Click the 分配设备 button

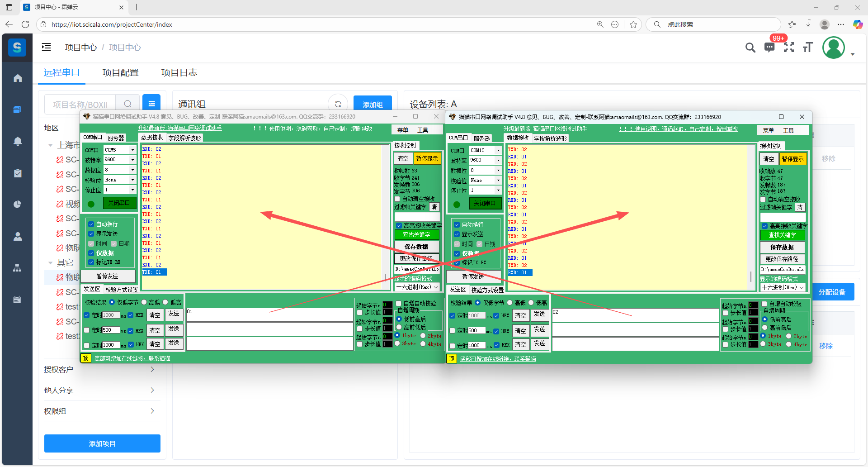point(832,292)
